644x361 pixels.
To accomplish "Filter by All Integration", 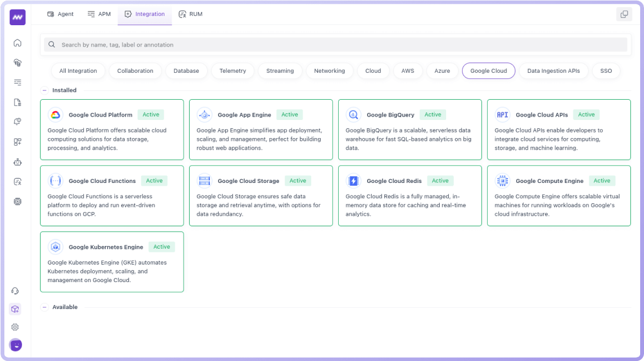I will [x=78, y=71].
